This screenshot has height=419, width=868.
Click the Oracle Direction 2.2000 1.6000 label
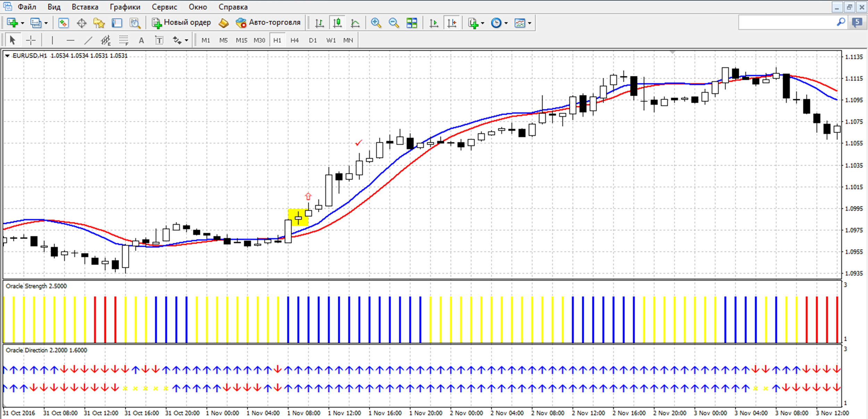(x=46, y=350)
